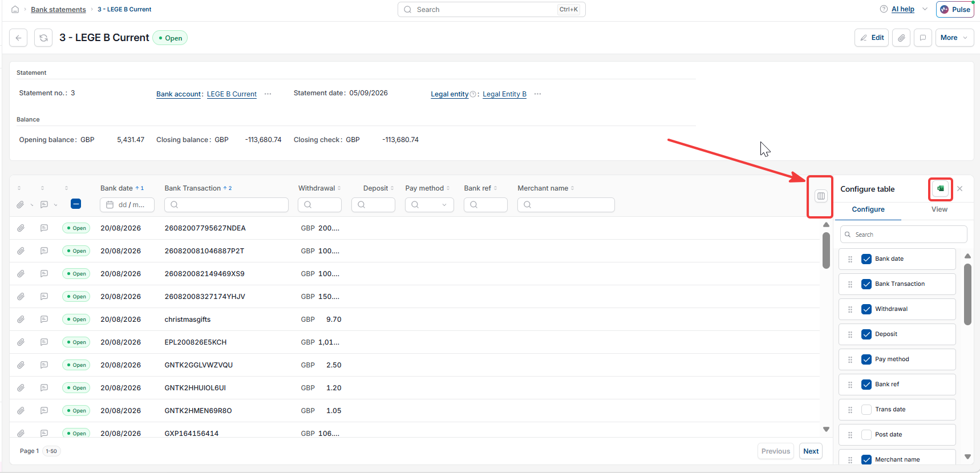The image size is (980, 473).
Task: Click the paperclip on the christmasgifts row
Action: [21, 320]
